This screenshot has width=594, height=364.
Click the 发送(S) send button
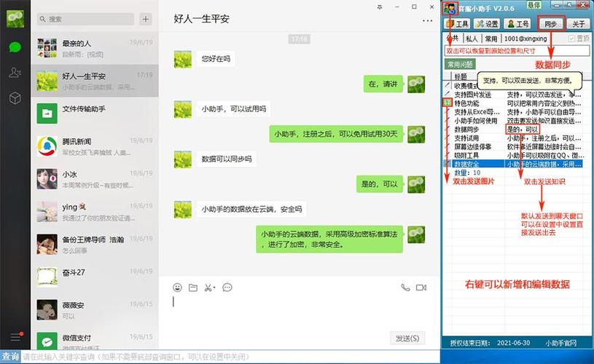(407, 339)
